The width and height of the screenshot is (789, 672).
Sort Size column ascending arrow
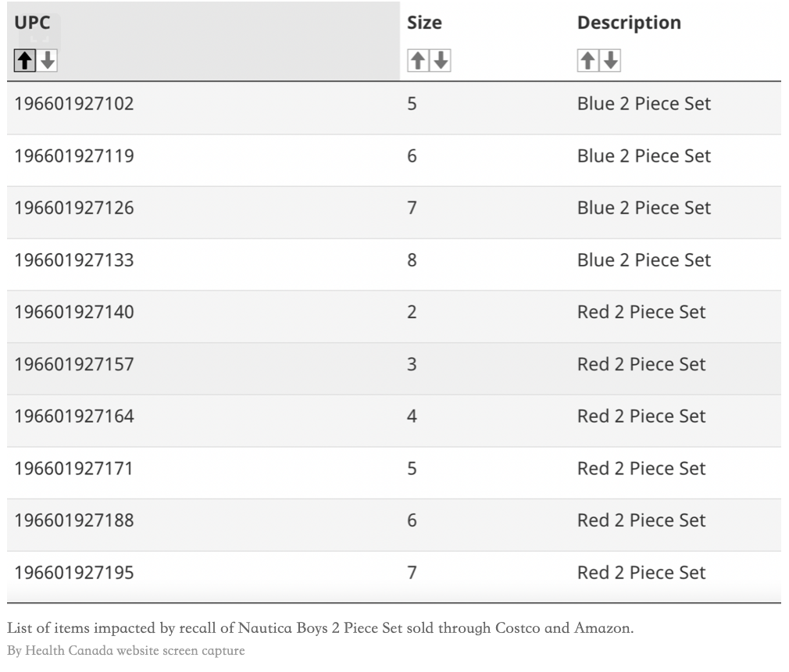(x=418, y=60)
